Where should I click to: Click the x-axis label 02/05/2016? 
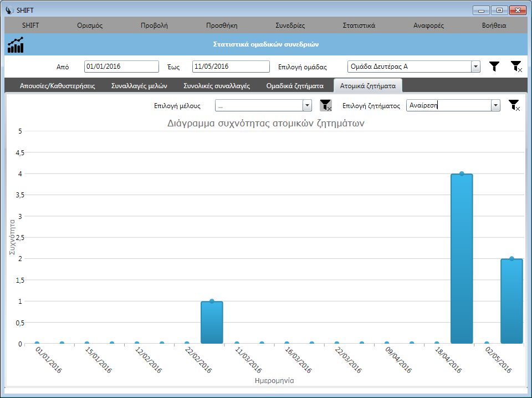coord(498,360)
